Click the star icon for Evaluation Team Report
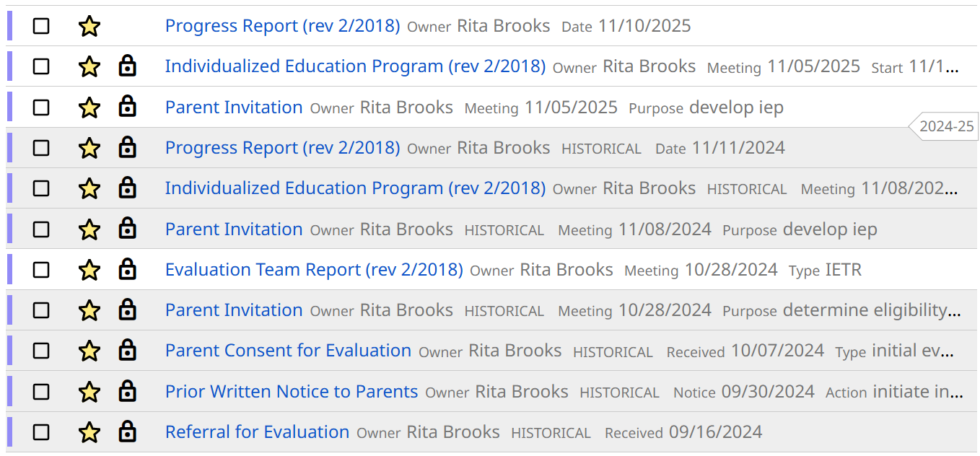Image resolution: width=980 pixels, height=456 pixels. (89, 270)
